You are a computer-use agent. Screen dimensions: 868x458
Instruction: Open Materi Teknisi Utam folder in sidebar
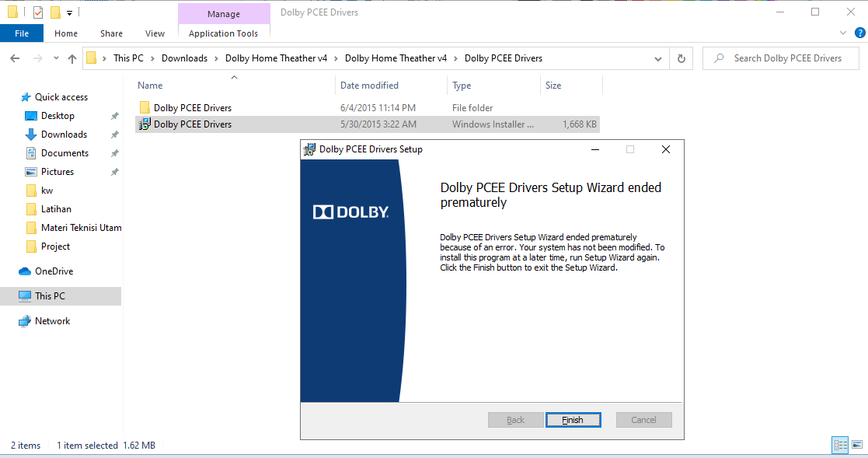(x=81, y=228)
